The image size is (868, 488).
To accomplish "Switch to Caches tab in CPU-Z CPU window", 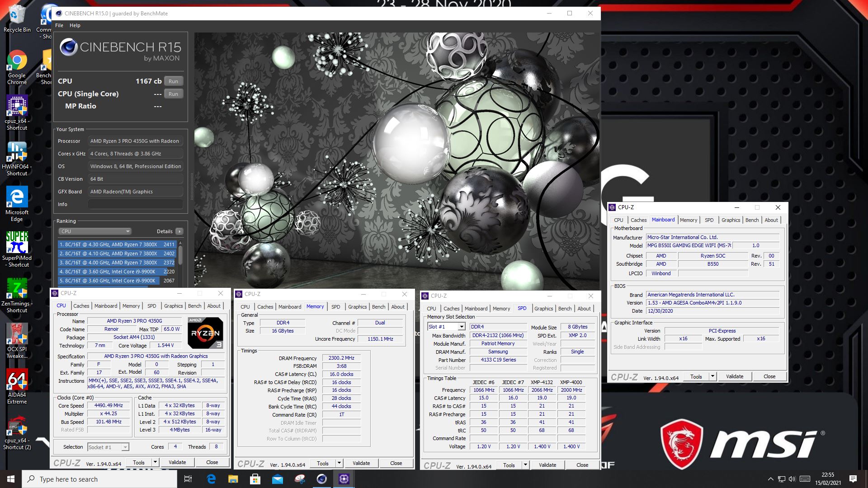I will point(81,306).
